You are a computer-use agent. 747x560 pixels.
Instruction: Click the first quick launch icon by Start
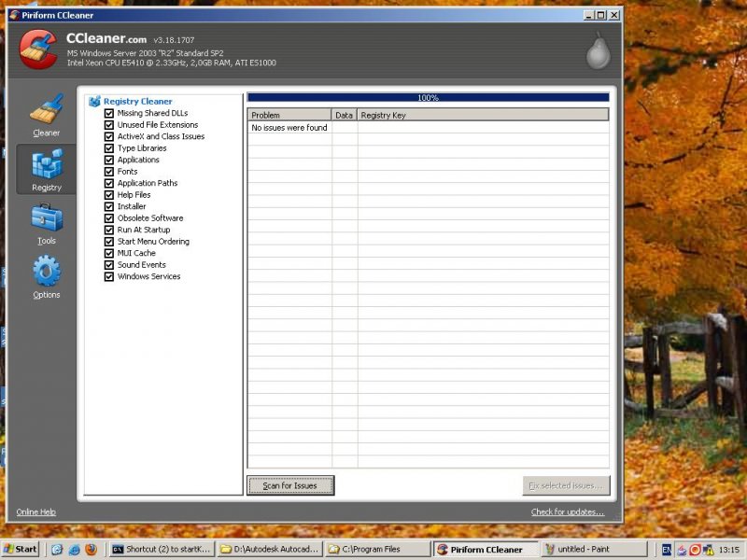57,550
